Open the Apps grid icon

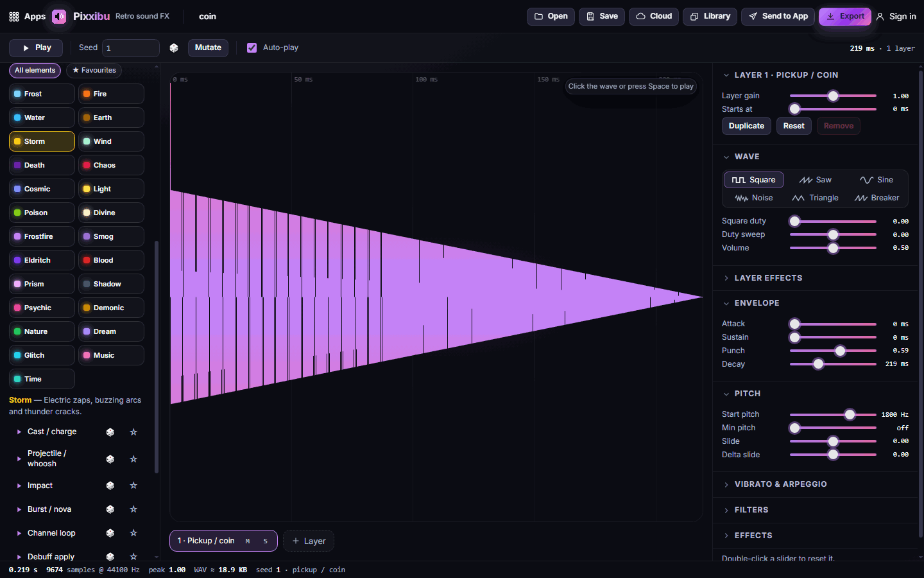14,17
